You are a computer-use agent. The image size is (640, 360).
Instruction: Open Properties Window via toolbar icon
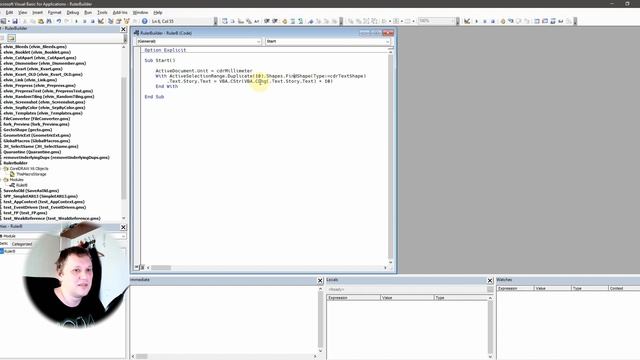click(x=119, y=21)
